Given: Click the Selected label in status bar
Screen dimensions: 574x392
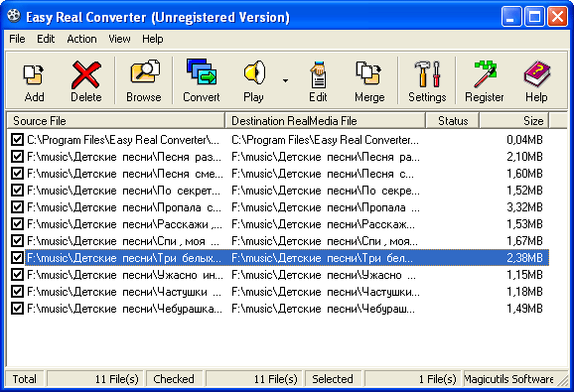Looking at the screenshot, I should click(333, 379).
